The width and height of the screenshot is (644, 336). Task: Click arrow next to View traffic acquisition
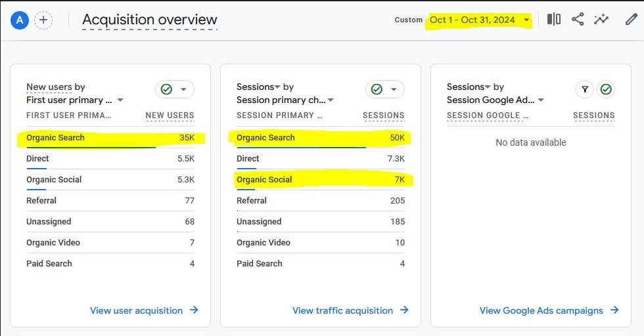[404, 310]
